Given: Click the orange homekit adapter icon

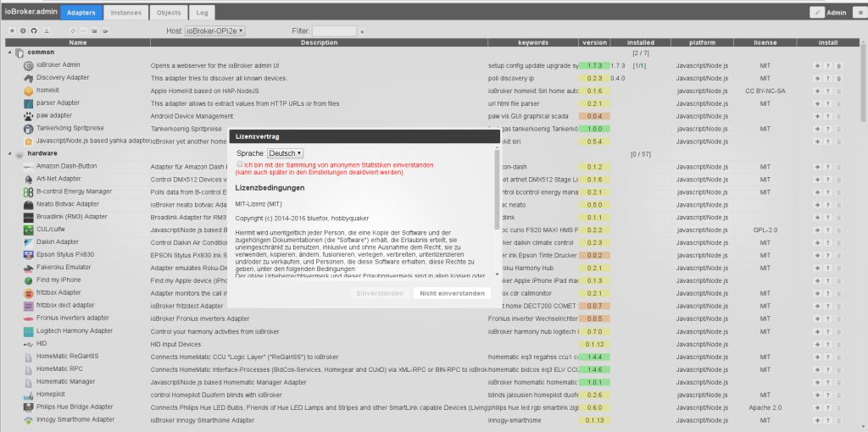Looking at the screenshot, I should coord(28,91).
